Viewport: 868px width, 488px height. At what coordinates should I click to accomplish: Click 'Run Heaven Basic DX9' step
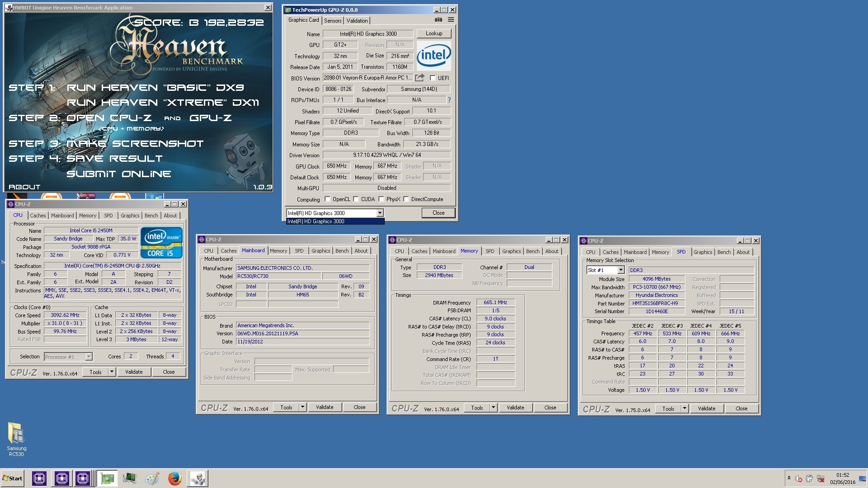(155, 88)
